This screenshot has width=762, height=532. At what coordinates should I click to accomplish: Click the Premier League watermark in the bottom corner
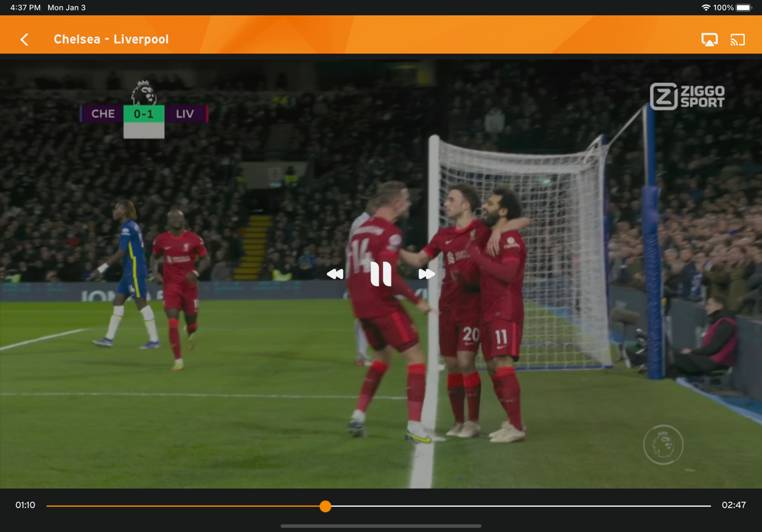663,444
